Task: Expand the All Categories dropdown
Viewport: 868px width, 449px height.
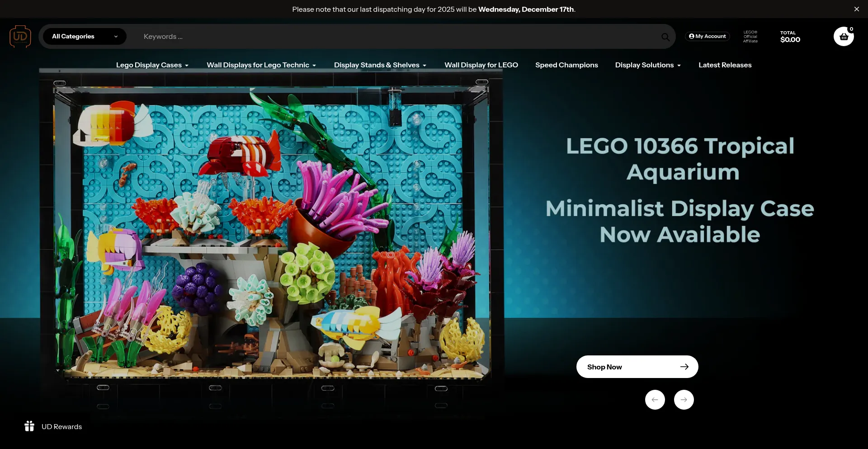Action: [85, 37]
